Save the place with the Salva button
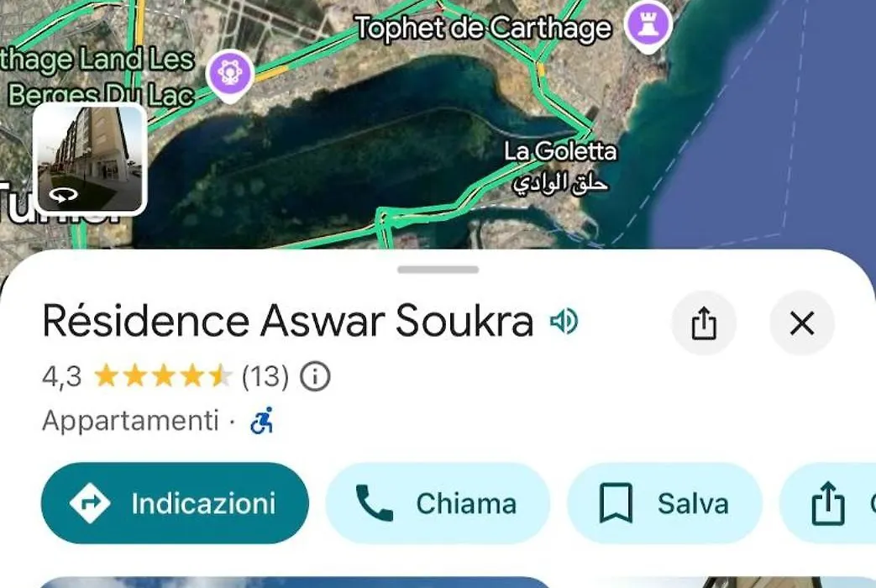The width and height of the screenshot is (876, 588). click(665, 503)
